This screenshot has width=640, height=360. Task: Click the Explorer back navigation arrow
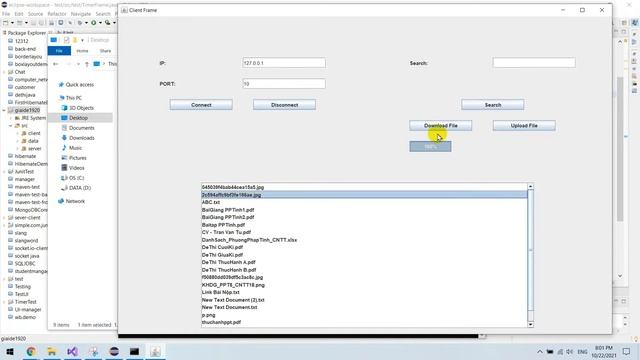pyautogui.click(x=56, y=64)
